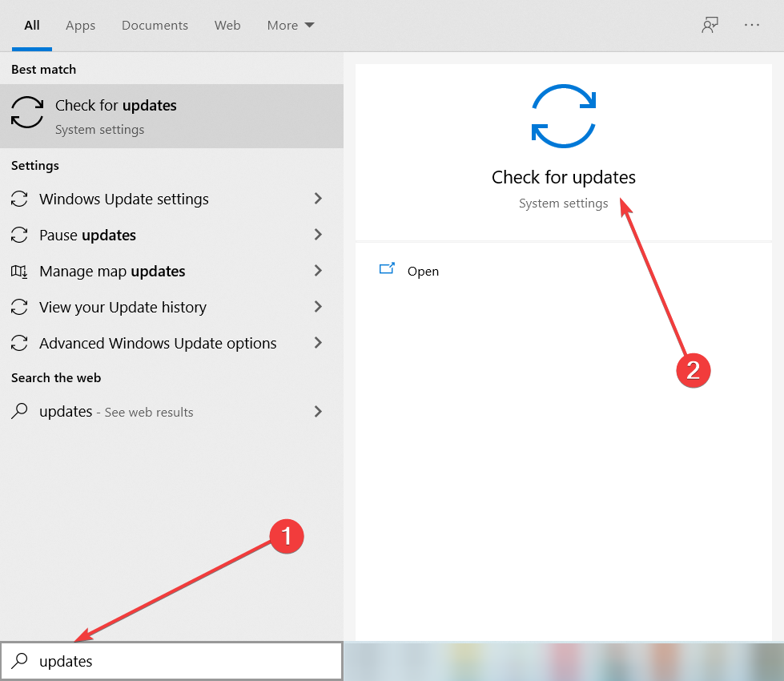Click Open in the preview pane

423,272
